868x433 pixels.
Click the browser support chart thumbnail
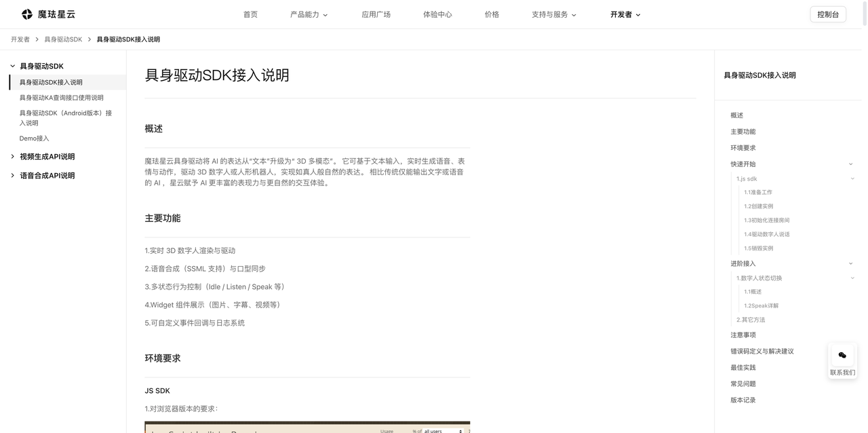(x=307, y=428)
